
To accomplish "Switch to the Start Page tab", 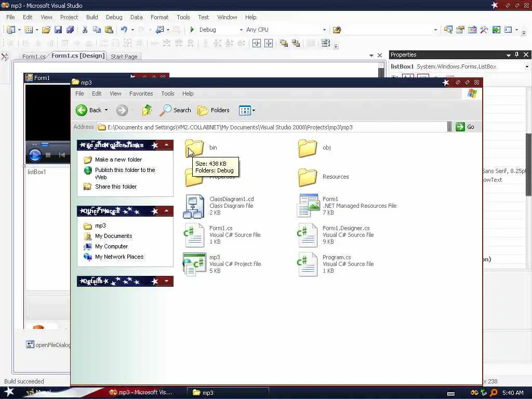I will [x=124, y=56].
